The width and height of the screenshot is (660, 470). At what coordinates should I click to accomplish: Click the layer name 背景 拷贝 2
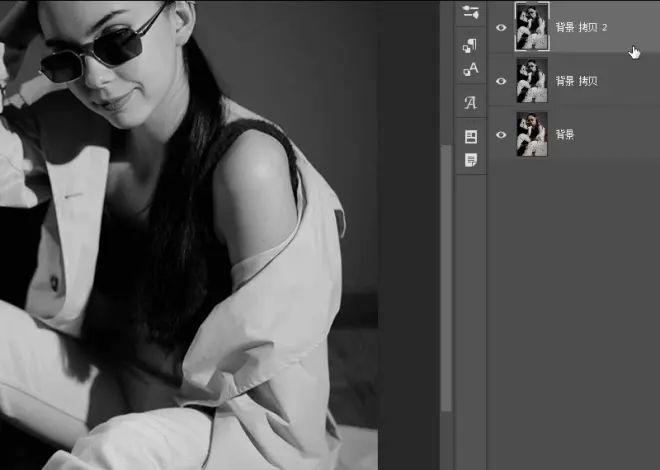pos(581,28)
